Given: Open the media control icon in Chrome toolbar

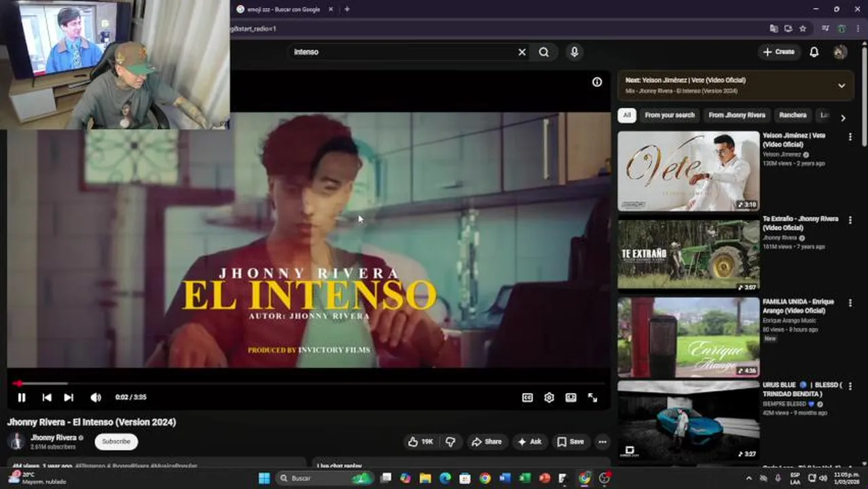Looking at the screenshot, I should (x=825, y=29).
